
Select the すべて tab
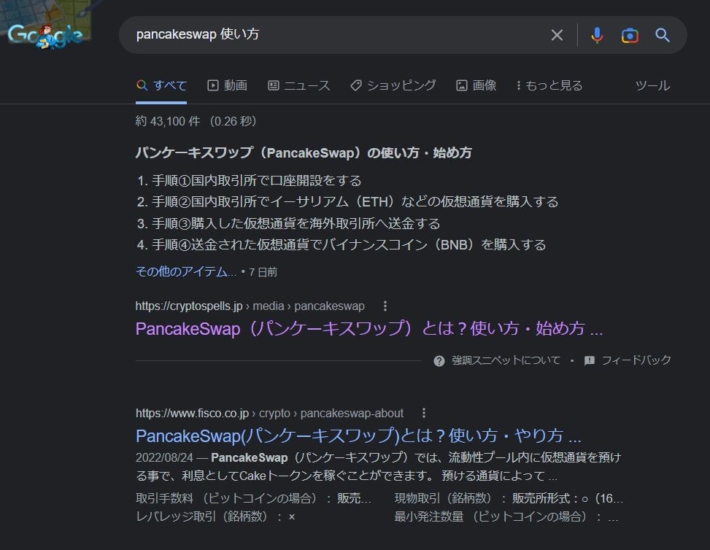pos(161,86)
